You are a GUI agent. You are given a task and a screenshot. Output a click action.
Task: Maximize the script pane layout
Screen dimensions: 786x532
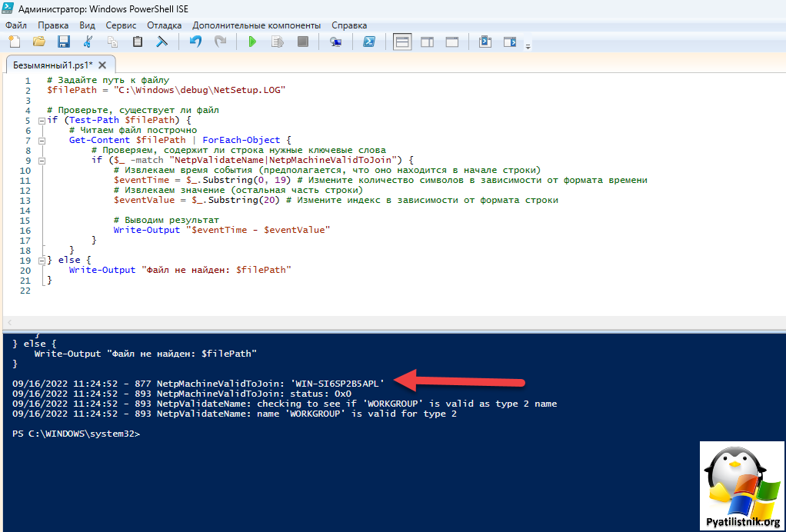[x=452, y=42]
